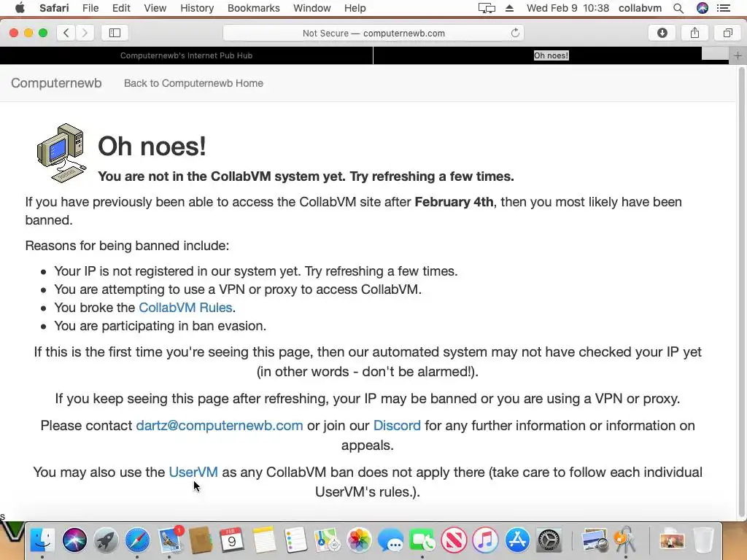Open Siri from the menu bar
747x560 pixels.
tap(703, 8)
